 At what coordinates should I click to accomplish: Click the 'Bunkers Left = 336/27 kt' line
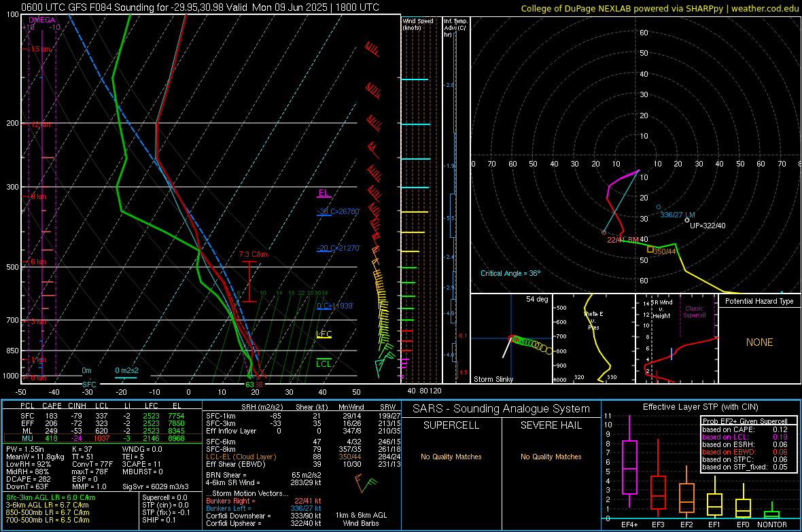(264, 508)
